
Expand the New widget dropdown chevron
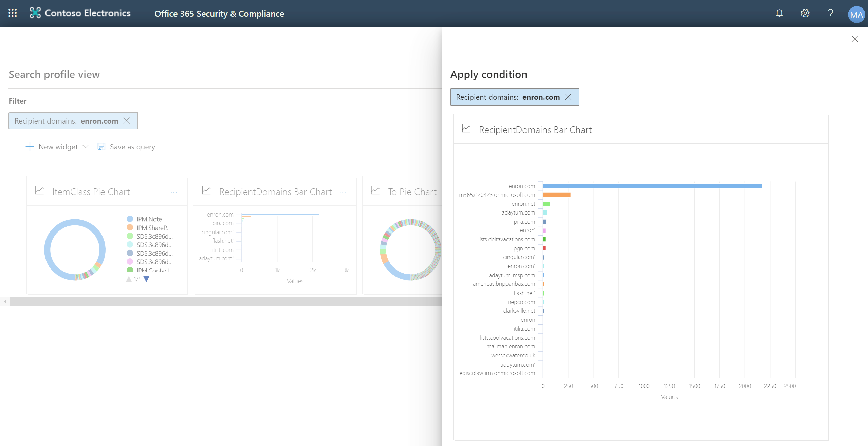(86, 147)
